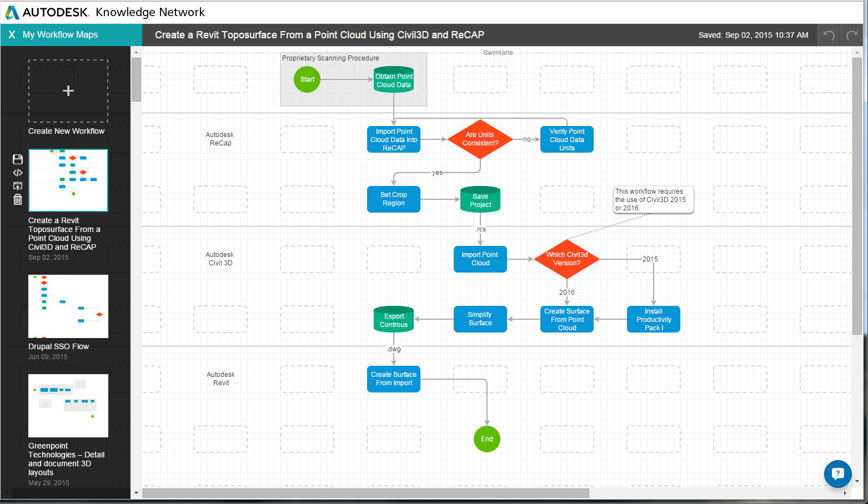868x504 pixels.
Task: Open the Greenpoint Technologies workflow thumbnail
Action: coord(68,405)
